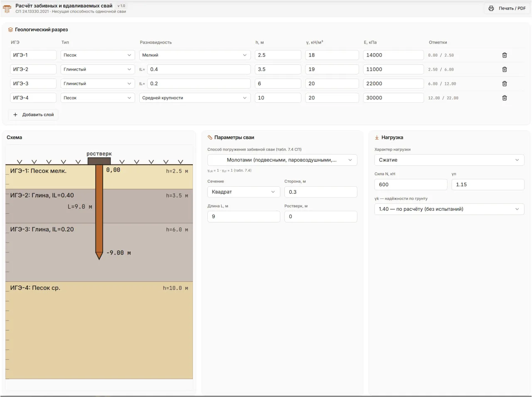Open the pile driving method dropdown (Молотами)

click(282, 160)
